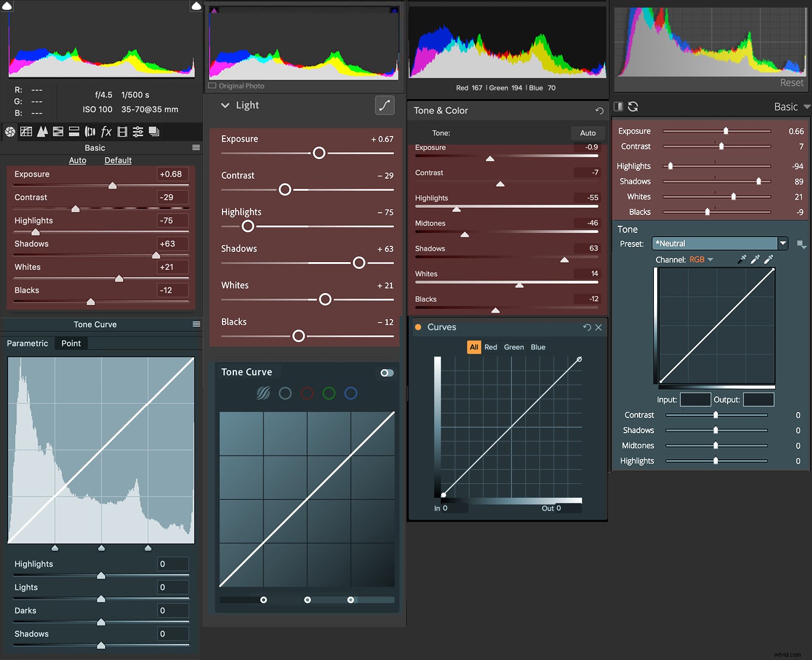Collapse the Light section chevron
Image resolution: width=812 pixels, height=660 pixels.
point(225,106)
